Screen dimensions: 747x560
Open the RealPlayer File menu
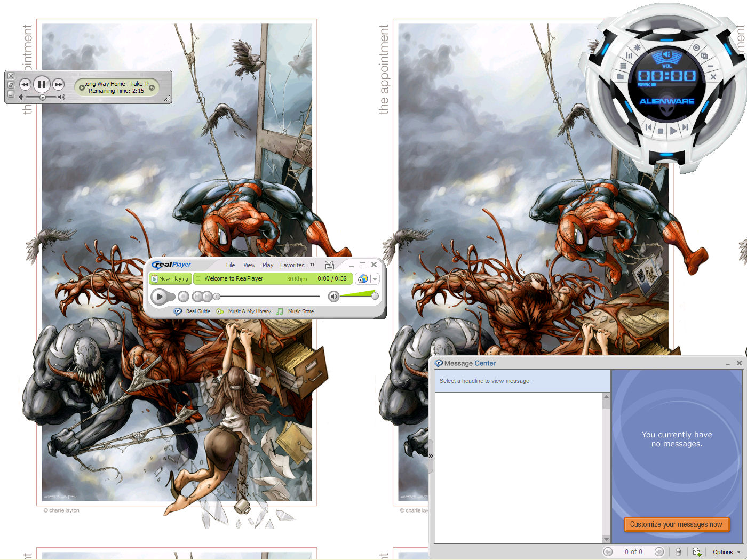(231, 265)
